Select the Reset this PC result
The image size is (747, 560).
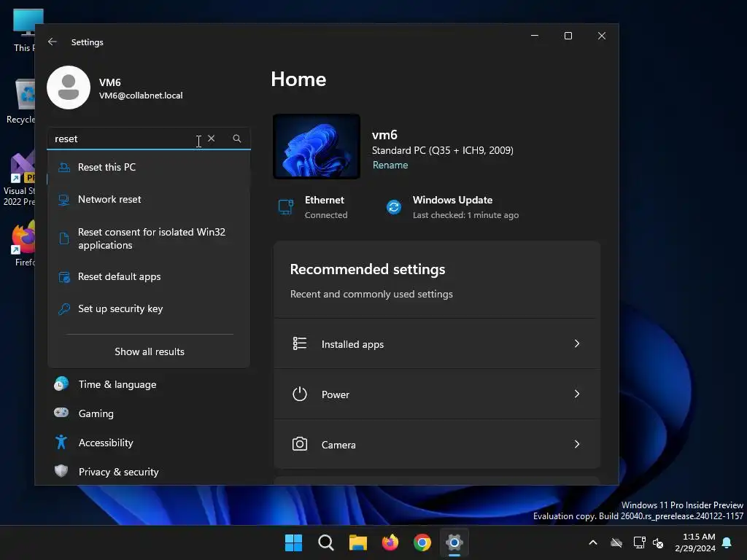(x=149, y=167)
